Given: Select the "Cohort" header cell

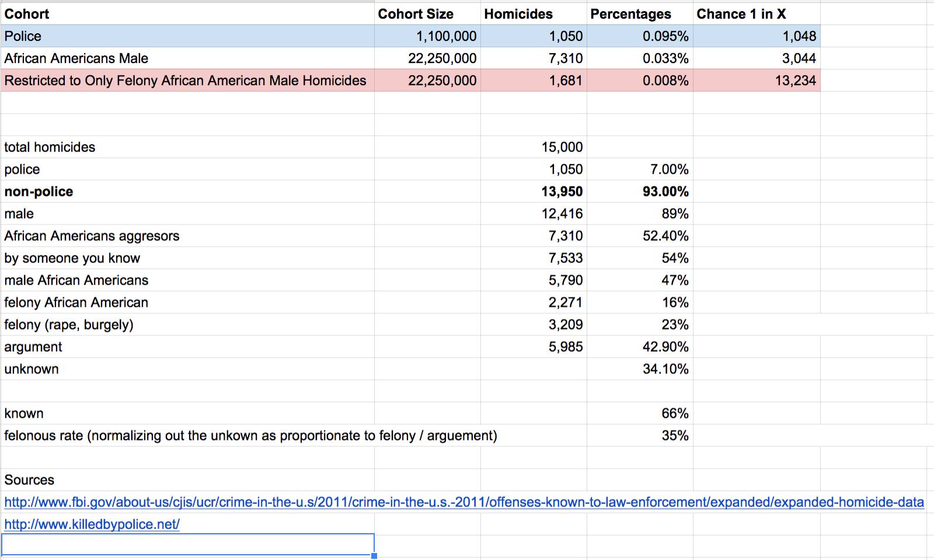Looking at the screenshot, I should click(x=27, y=14).
